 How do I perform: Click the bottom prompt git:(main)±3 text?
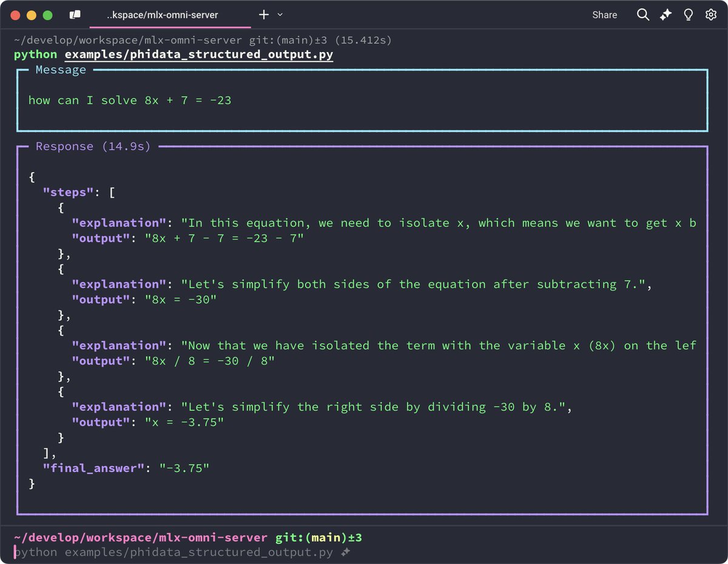[318, 537]
